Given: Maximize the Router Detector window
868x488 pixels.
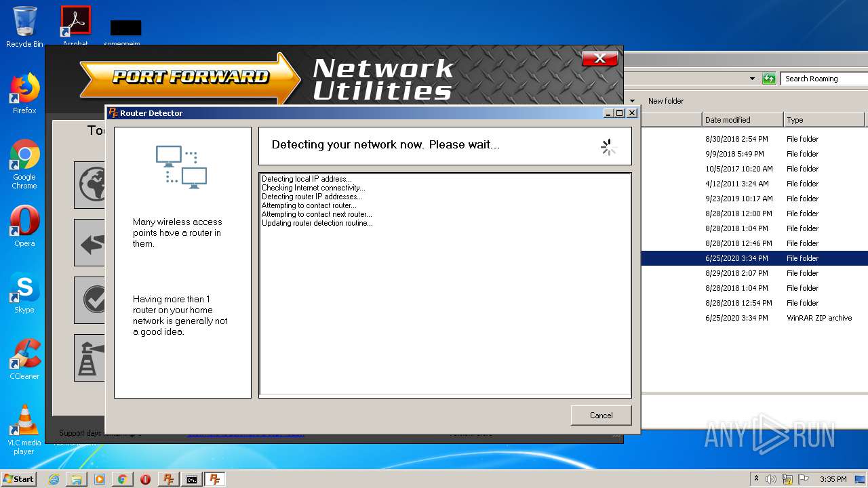Looking at the screenshot, I should [x=620, y=113].
